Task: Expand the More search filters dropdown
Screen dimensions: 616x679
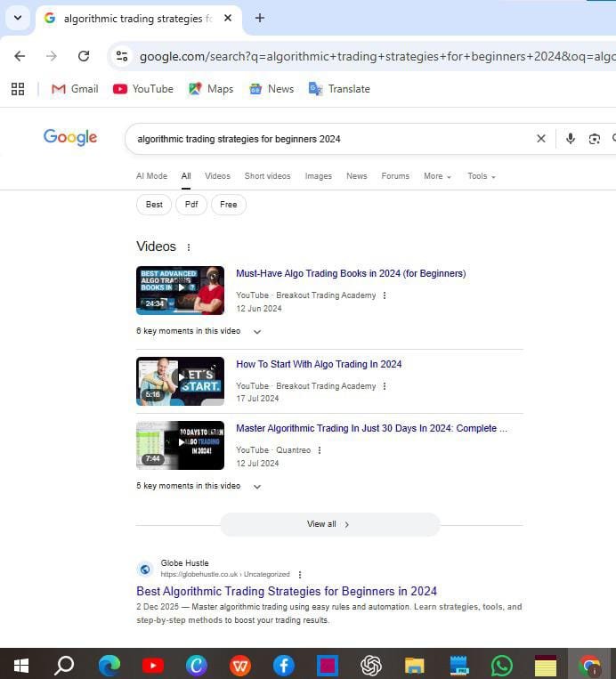Action: pos(437,176)
